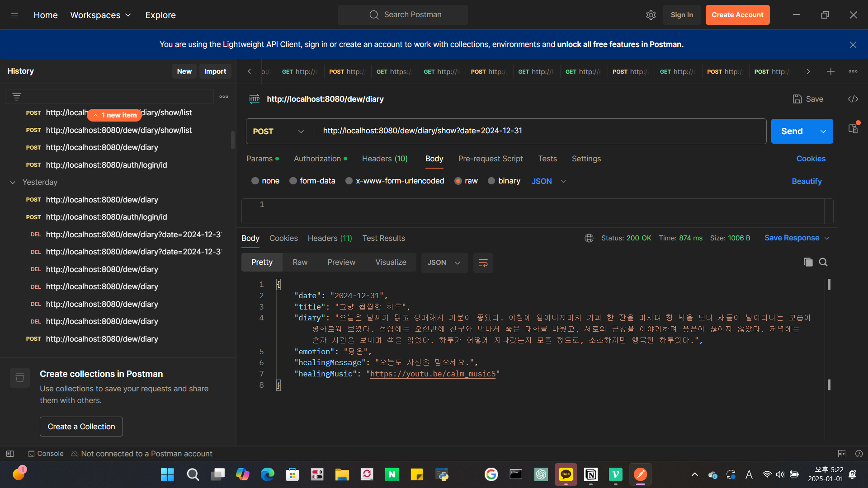Click the history filter icon
The image size is (868, 488).
[x=17, y=97]
